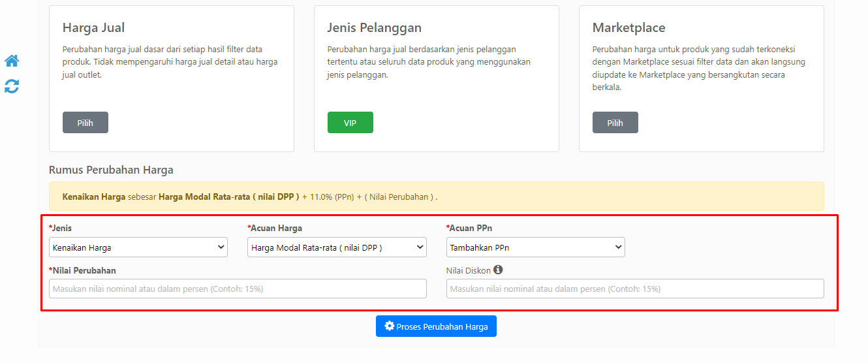
Task: Focus the Nilai Perubahan input field
Action: pos(238,289)
